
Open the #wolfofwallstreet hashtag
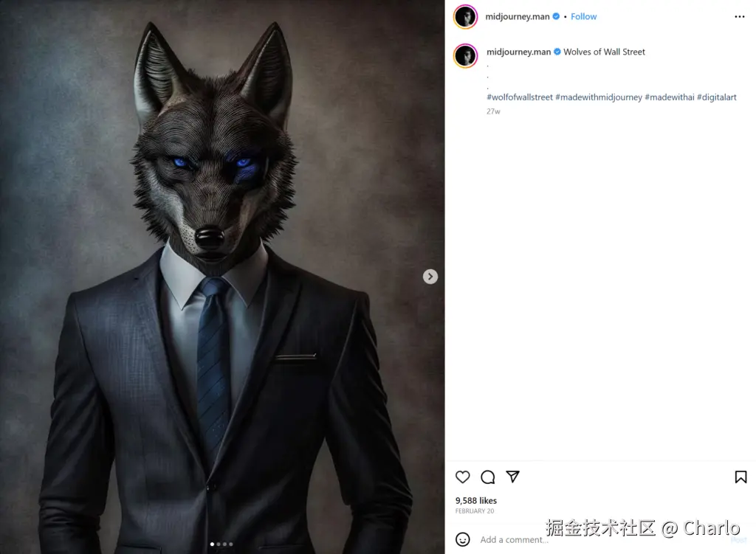(x=520, y=97)
